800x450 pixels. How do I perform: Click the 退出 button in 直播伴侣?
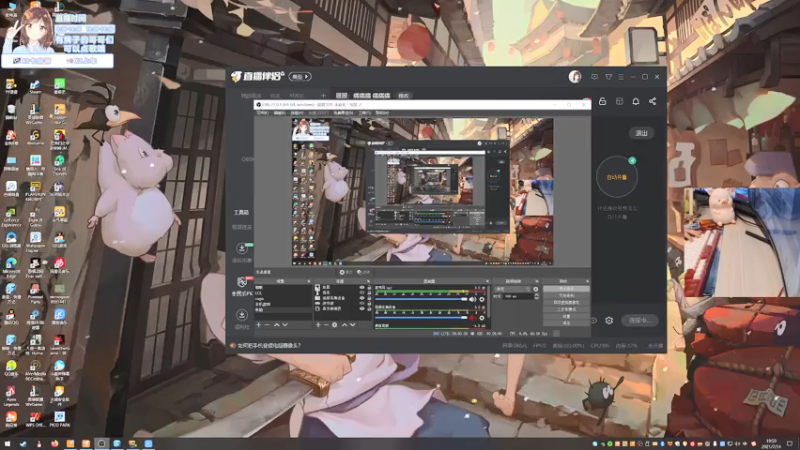[641, 133]
